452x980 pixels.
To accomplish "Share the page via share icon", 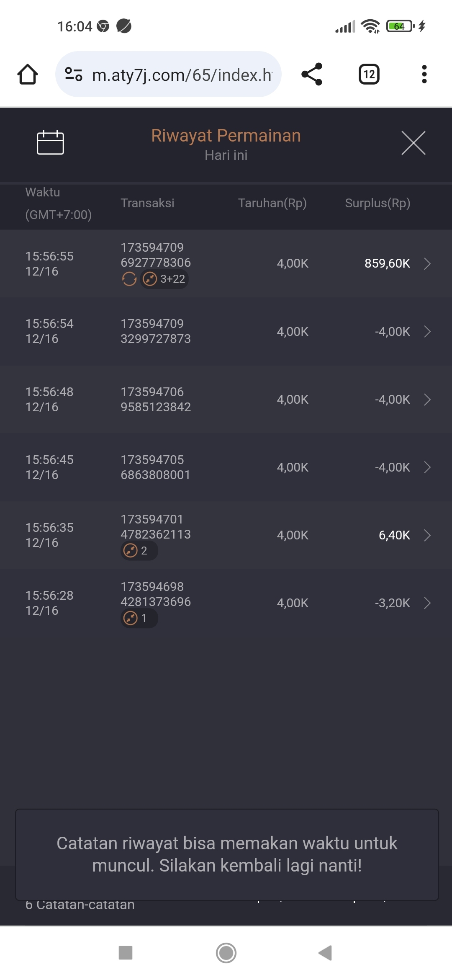I will [x=312, y=75].
